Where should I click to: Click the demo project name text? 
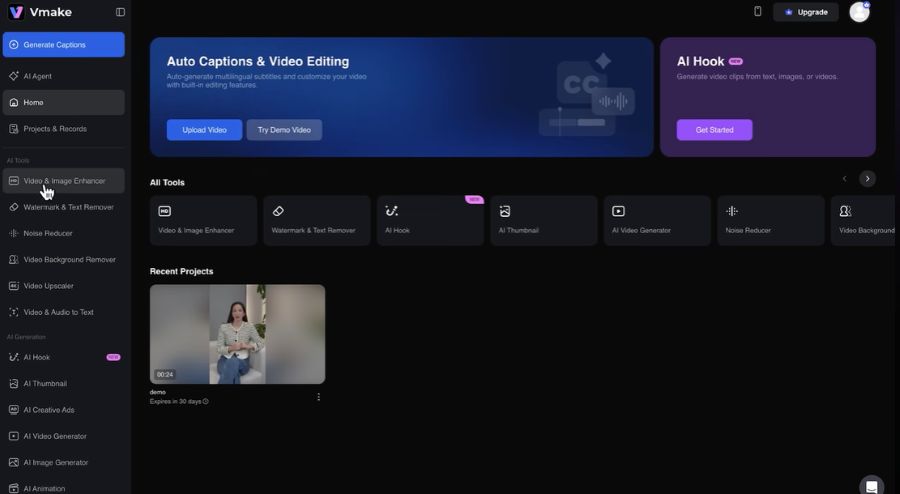158,392
